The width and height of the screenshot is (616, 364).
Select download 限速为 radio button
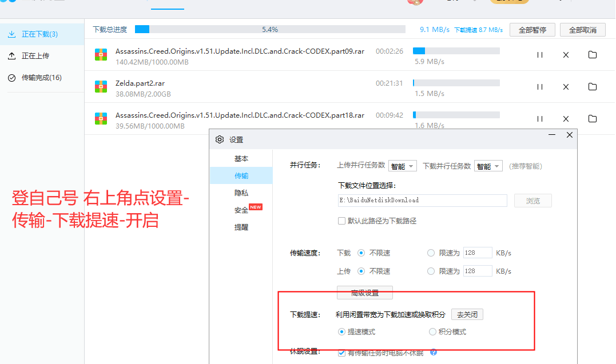point(431,253)
